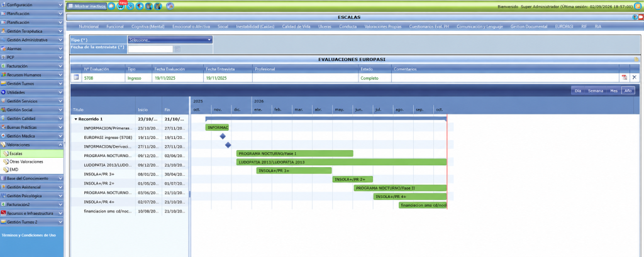Select the financiacion sms cd Gantt bar
The height and width of the screenshot is (257, 644).
point(423,205)
